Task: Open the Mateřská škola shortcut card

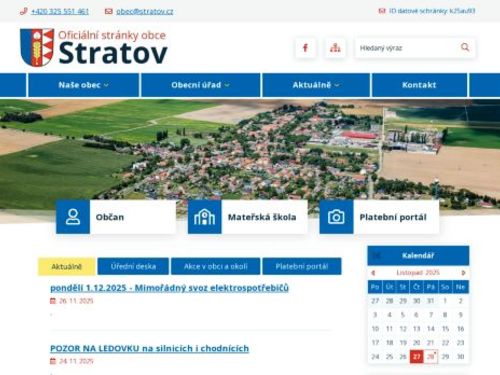Action: coord(247,217)
